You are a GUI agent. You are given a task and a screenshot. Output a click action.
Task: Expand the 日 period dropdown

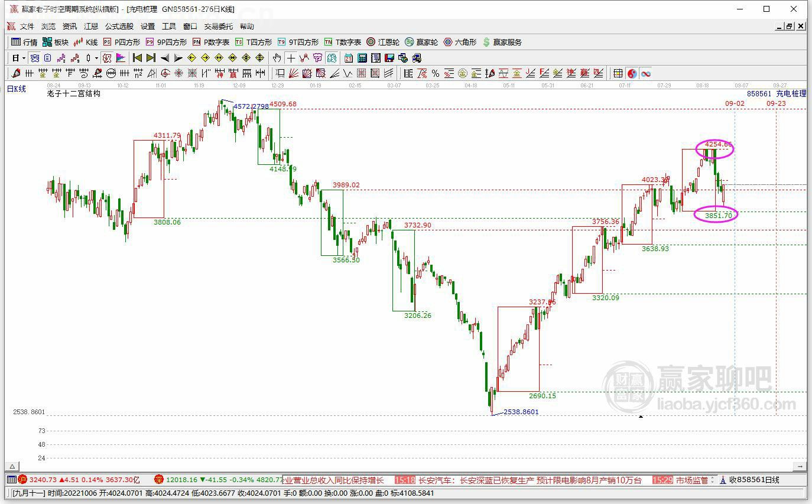pos(24,58)
